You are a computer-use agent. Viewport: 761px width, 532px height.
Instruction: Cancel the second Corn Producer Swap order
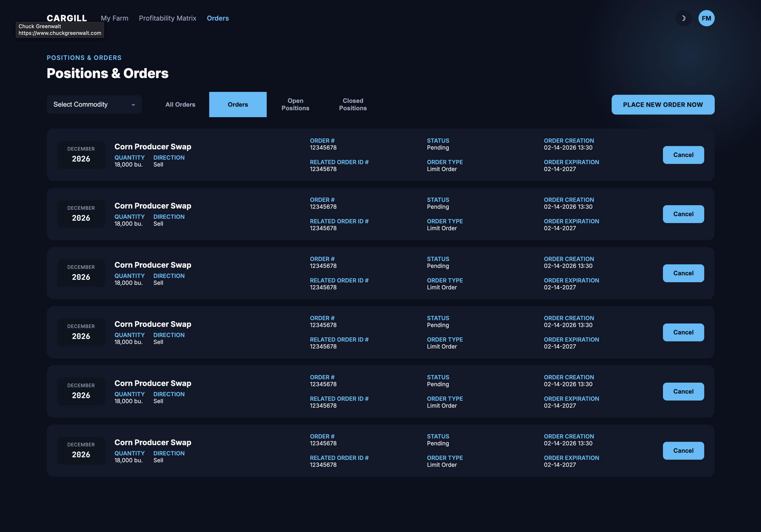683,214
